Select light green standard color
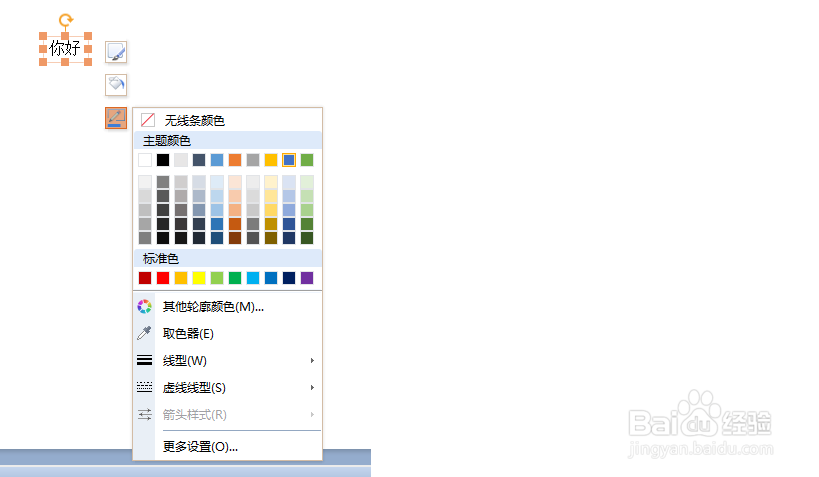 (x=217, y=278)
